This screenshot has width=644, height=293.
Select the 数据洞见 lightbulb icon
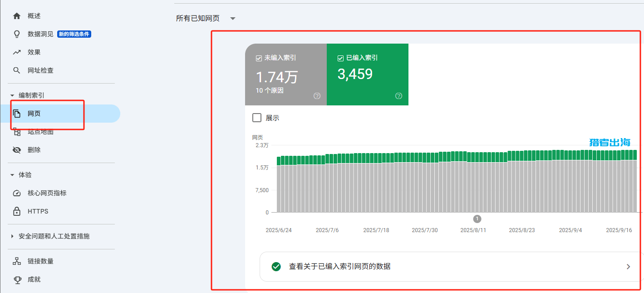point(17,34)
